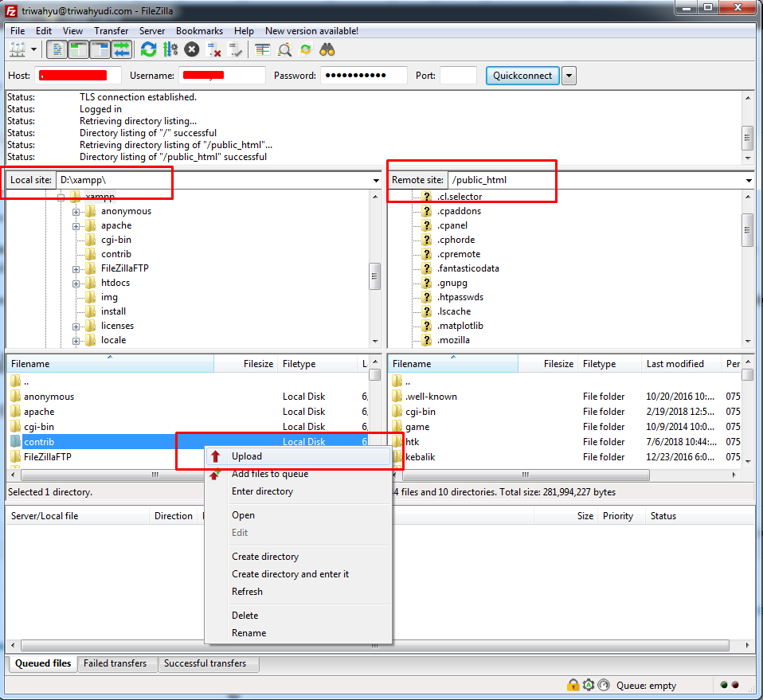This screenshot has height=700, width=763.
Task: Click the process queue toolbar icon
Action: [x=170, y=49]
